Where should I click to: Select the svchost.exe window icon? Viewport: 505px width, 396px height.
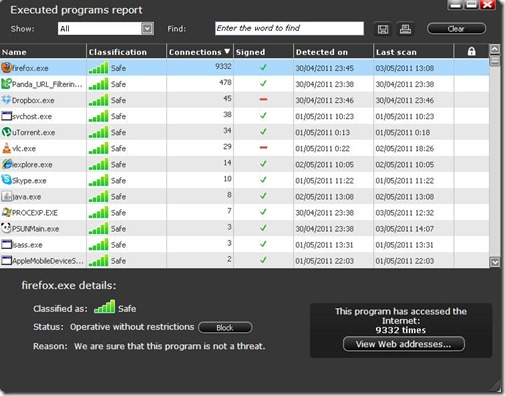click(x=6, y=116)
